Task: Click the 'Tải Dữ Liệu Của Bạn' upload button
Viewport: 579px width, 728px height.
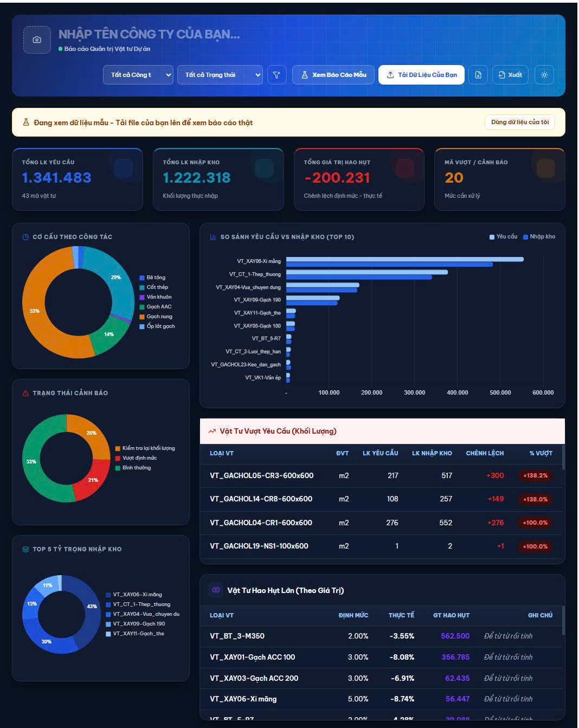Action: pos(421,75)
